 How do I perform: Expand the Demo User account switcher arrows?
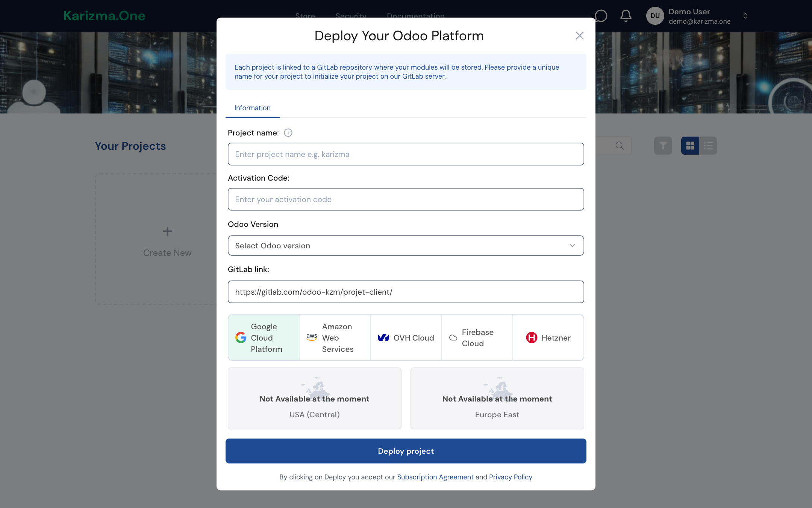[x=745, y=16]
